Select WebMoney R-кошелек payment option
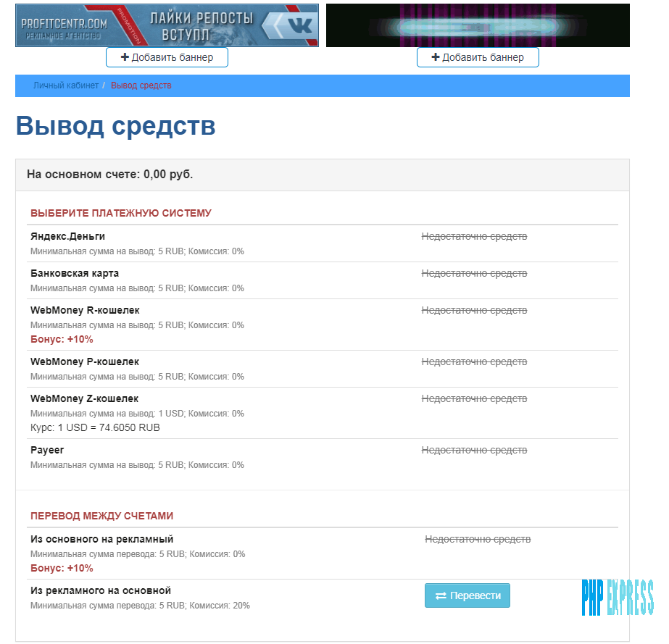 click(x=85, y=311)
